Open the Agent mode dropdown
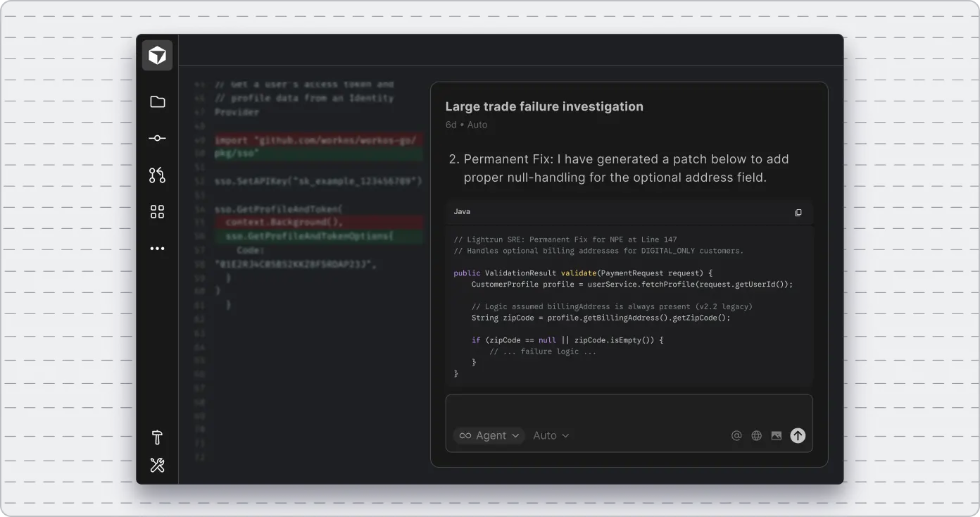The height and width of the screenshot is (517, 980). tap(489, 435)
